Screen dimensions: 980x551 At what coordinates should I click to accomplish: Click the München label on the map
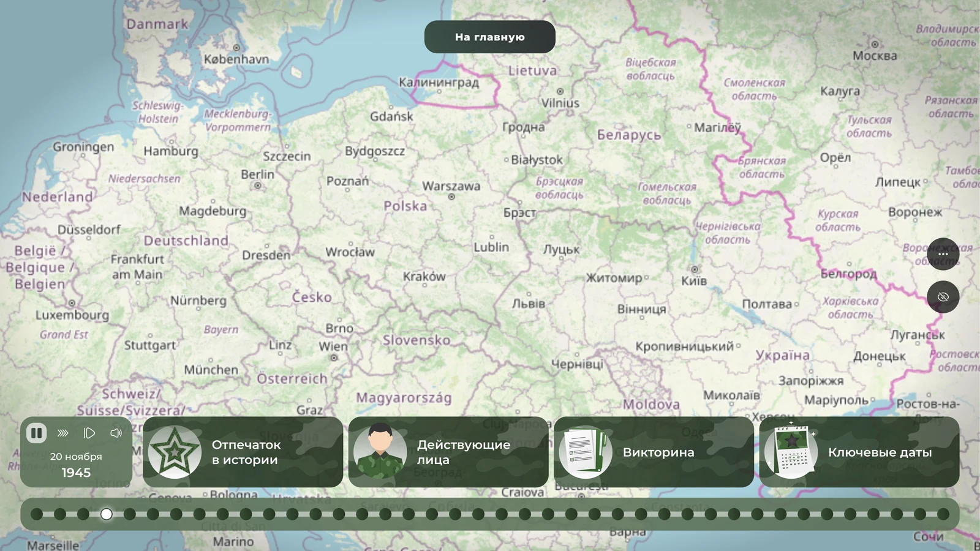point(211,370)
